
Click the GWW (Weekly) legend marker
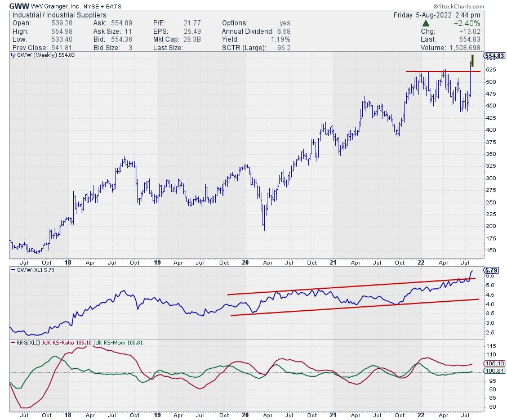(x=13, y=55)
